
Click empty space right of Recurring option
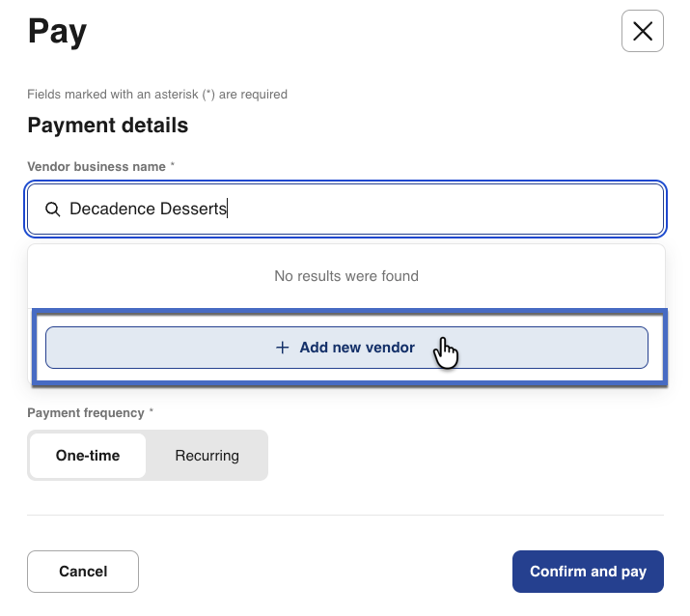pyautogui.click(x=463, y=456)
